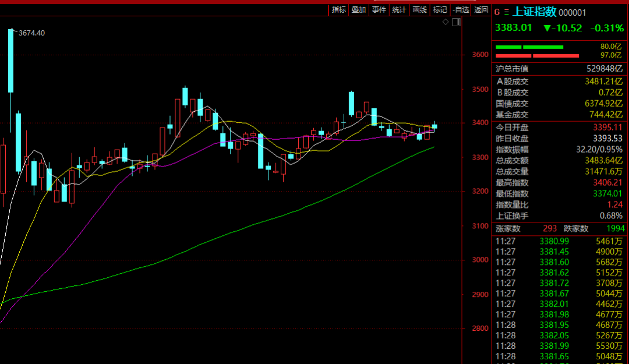Click the red sell volume bar
This screenshot has height=364, width=629.
[x=536, y=56]
